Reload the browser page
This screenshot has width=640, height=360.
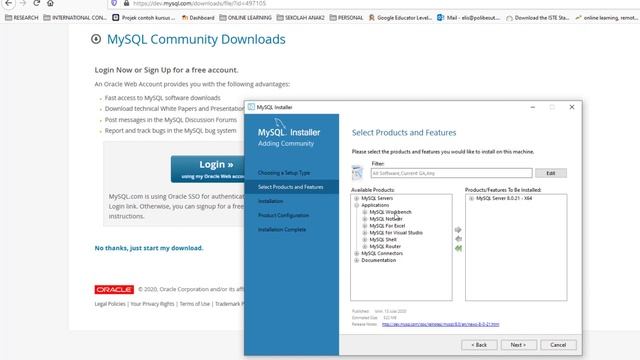(x=36, y=3)
